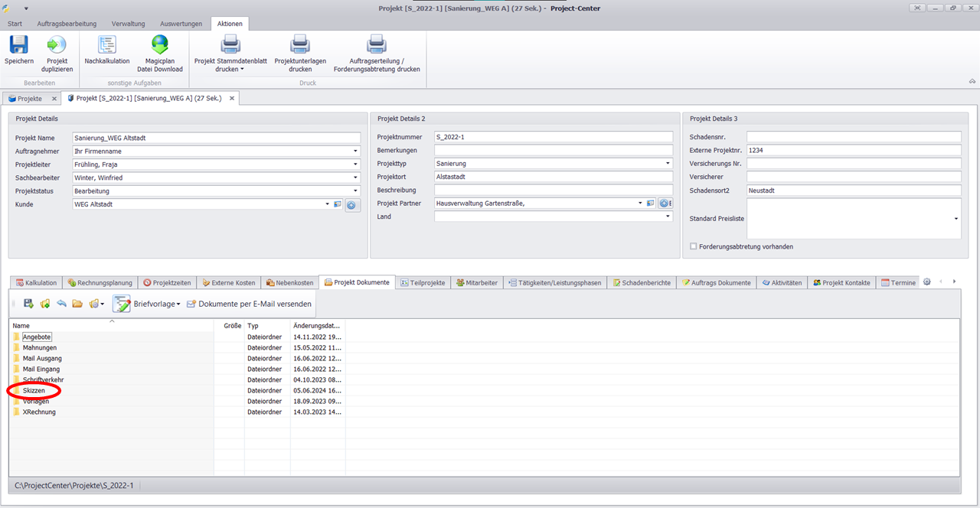
Task: Click the open folder icon in documents toolbar
Action: point(77,304)
